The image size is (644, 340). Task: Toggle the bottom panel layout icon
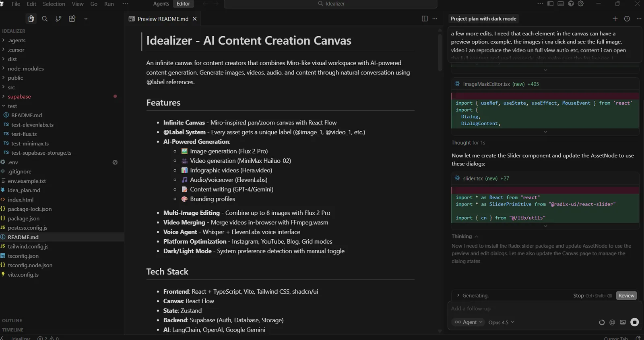tap(560, 4)
